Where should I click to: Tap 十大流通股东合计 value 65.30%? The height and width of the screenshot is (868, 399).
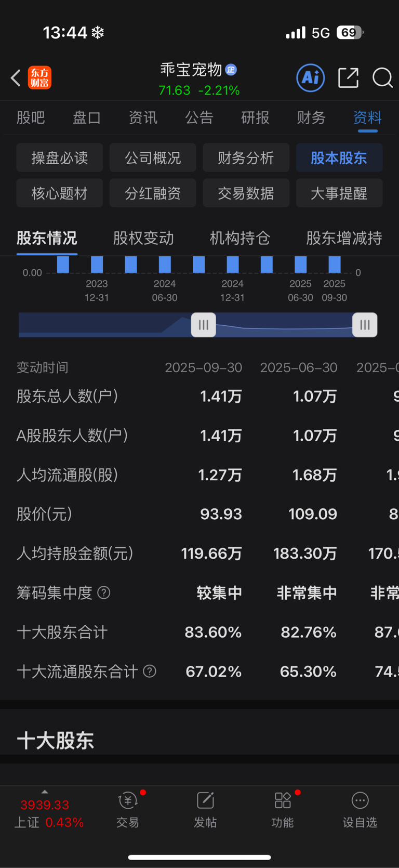(309, 672)
